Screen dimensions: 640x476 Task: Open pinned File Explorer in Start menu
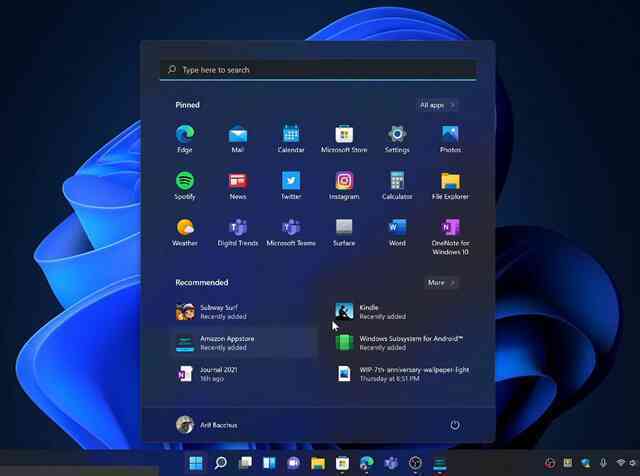coord(450,186)
